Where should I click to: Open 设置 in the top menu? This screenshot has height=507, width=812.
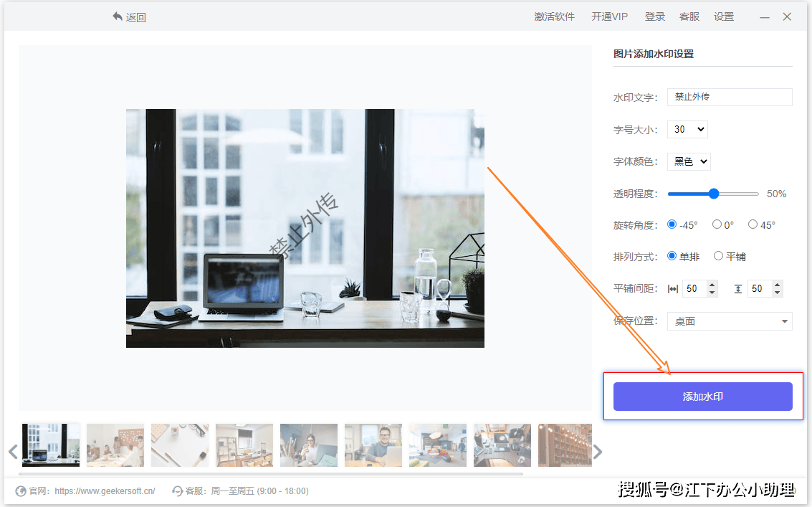click(x=723, y=16)
